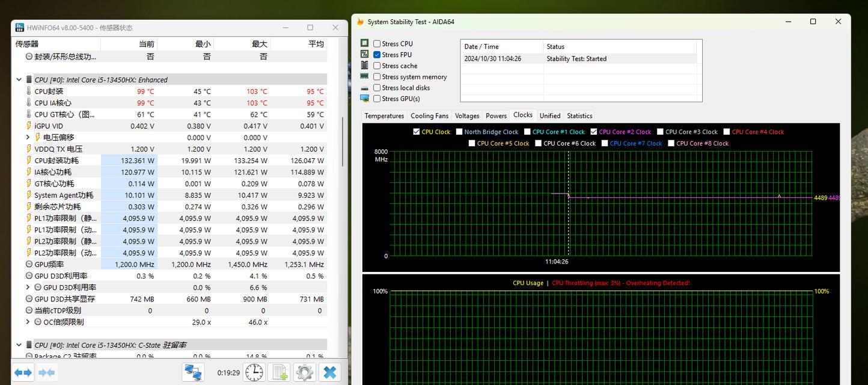Uncheck the Stress FPU checkbox

coord(377,54)
